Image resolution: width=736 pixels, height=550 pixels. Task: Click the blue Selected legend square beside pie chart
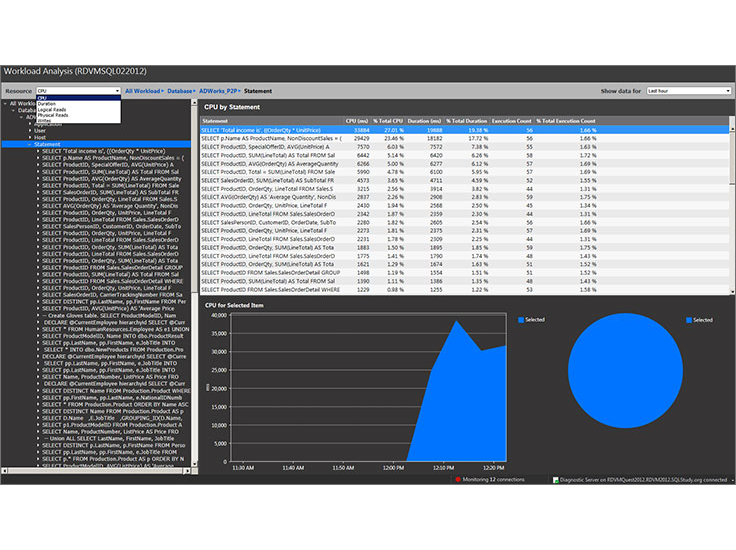click(690, 320)
